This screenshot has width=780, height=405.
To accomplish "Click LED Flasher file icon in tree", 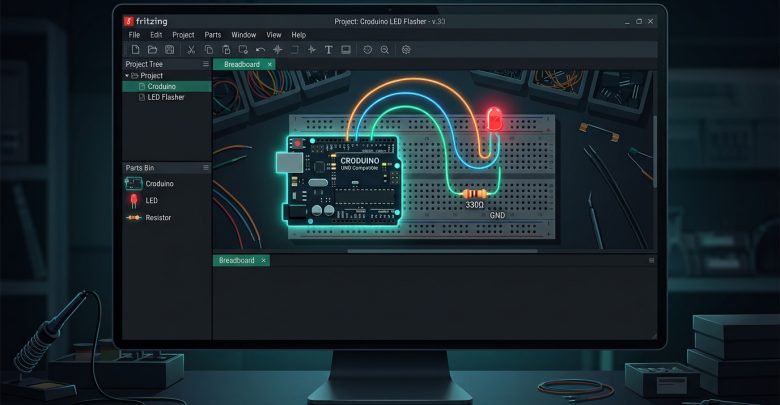I will (x=142, y=97).
